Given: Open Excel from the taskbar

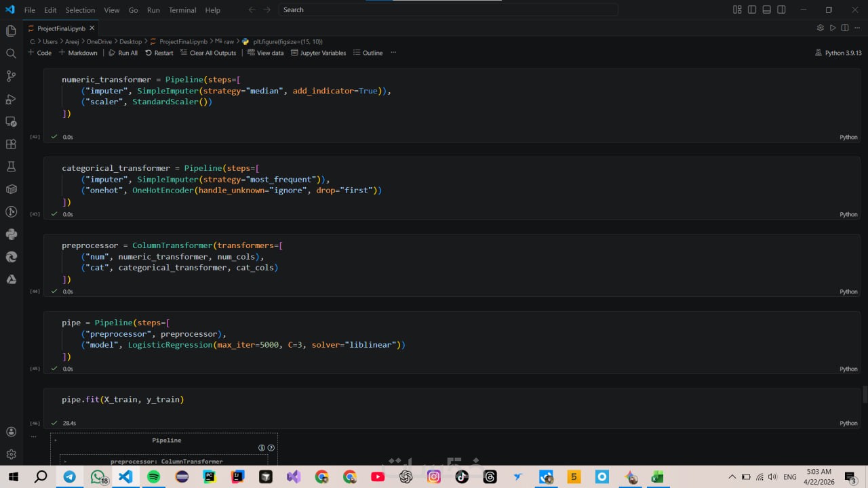Looking at the screenshot, I should click(x=657, y=477).
